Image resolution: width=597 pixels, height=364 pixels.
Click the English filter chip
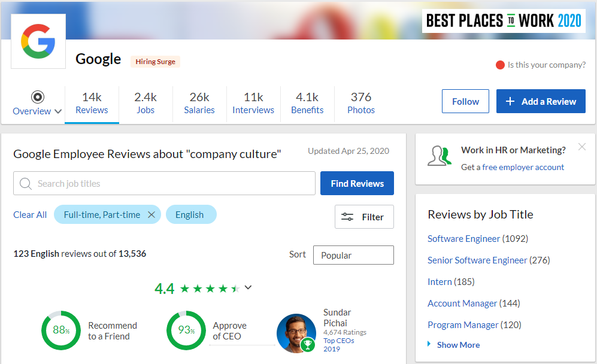(x=191, y=215)
